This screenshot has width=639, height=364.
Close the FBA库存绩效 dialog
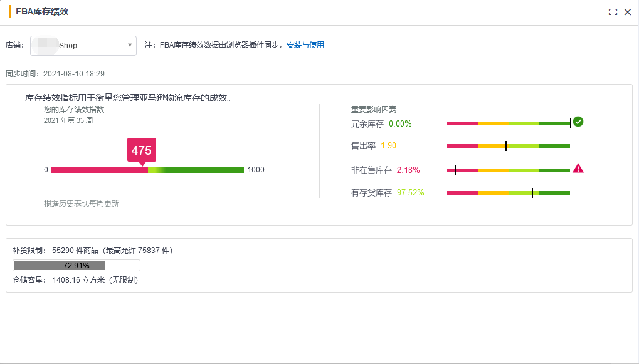click(628, 12)
